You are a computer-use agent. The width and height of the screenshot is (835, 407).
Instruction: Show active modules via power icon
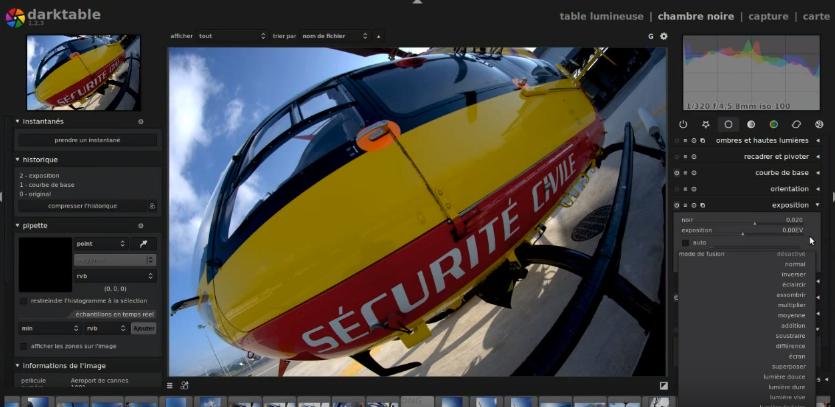point(683,124)
